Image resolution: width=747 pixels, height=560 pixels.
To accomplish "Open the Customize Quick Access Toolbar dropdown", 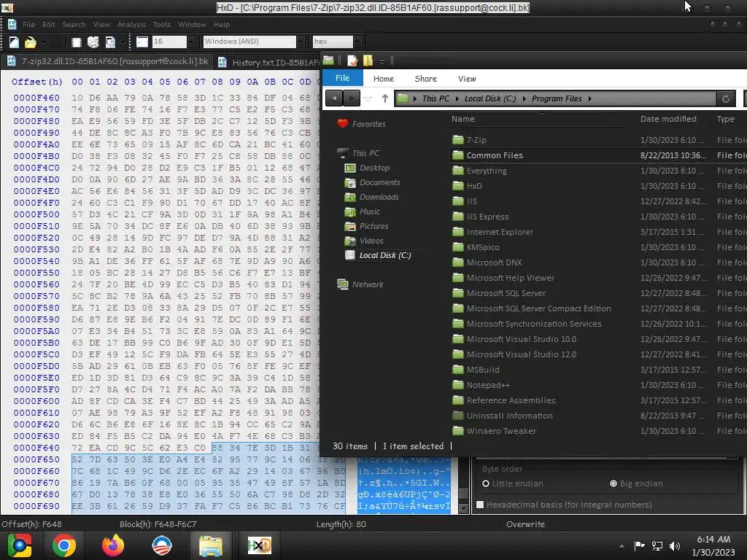I will pos(382,61).
